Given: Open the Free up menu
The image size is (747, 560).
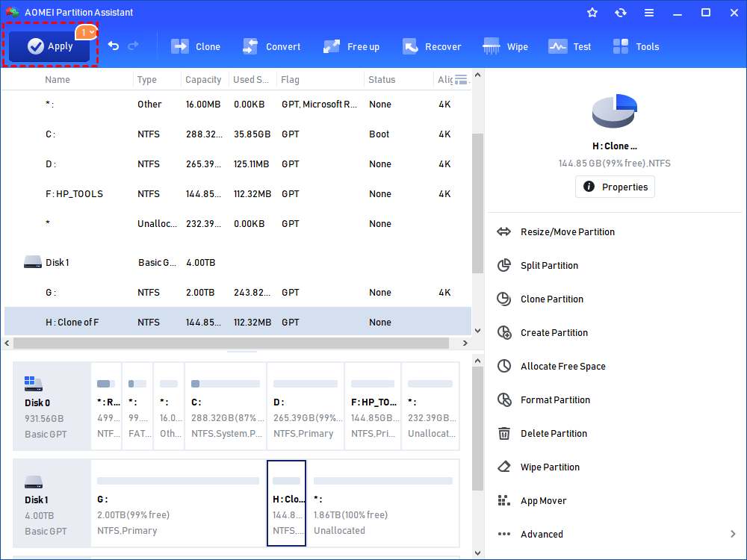Looking at the screenshot, I should pos(351,46).
